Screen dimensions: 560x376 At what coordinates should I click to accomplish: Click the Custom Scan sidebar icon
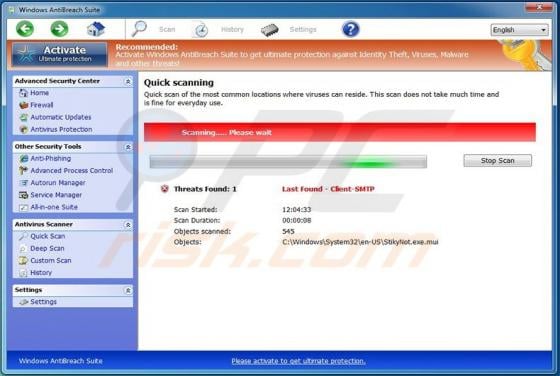pos(24,261)
